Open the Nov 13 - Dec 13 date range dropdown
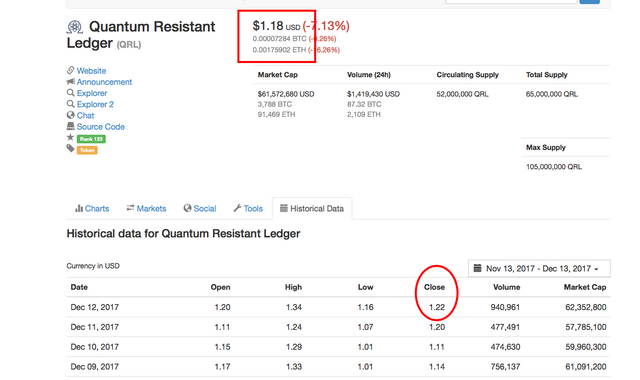640x380 pixels. click(539, 269)
